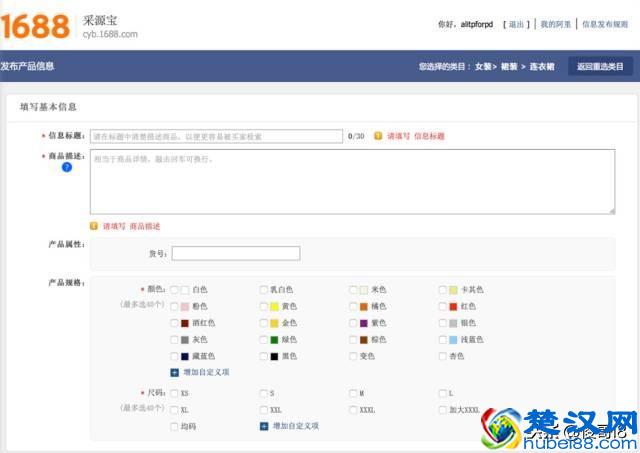The width and height of the screenshot is (640, 453).
Task: Tick the 变色 checkbox
Action: click(353, 356)
